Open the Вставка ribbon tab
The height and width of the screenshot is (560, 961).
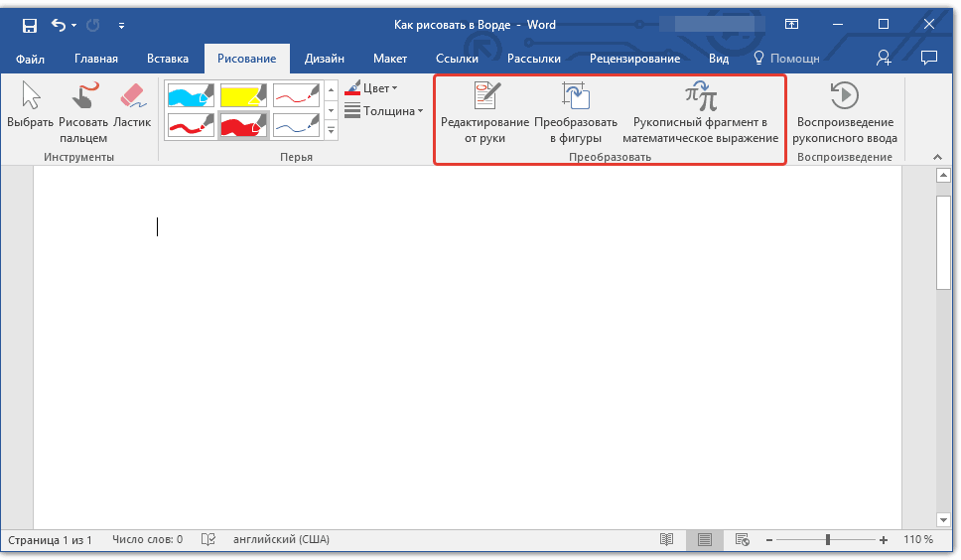coord(167,59)
